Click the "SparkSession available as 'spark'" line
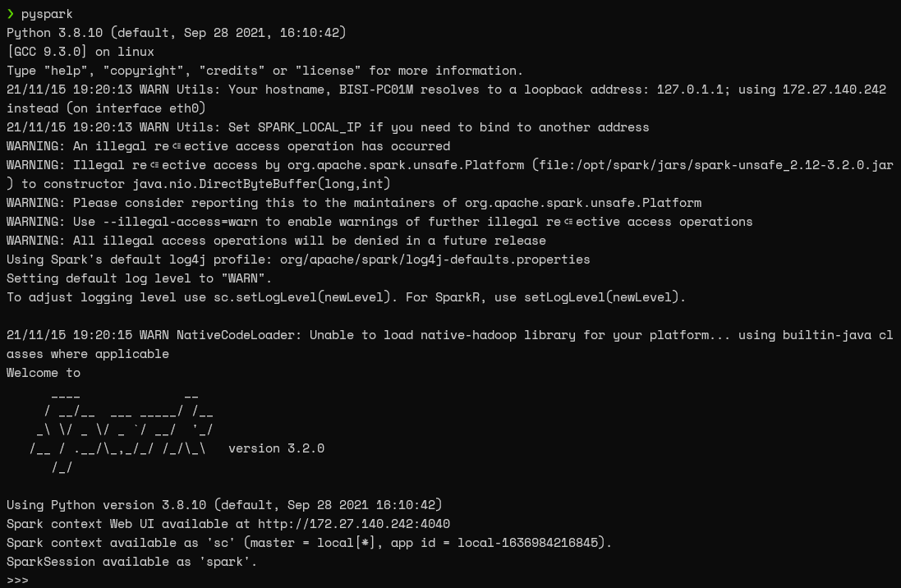This screenshot has width=901, height=588. click(131, 562)
